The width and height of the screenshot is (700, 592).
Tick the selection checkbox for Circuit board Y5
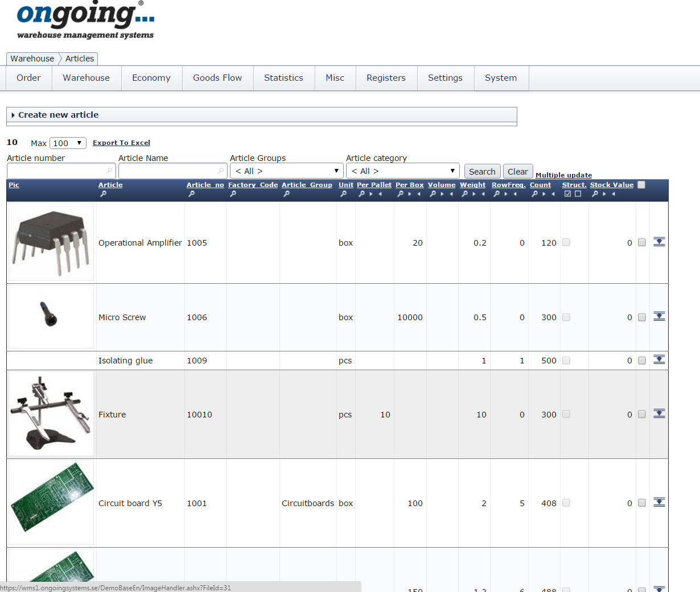642,503
